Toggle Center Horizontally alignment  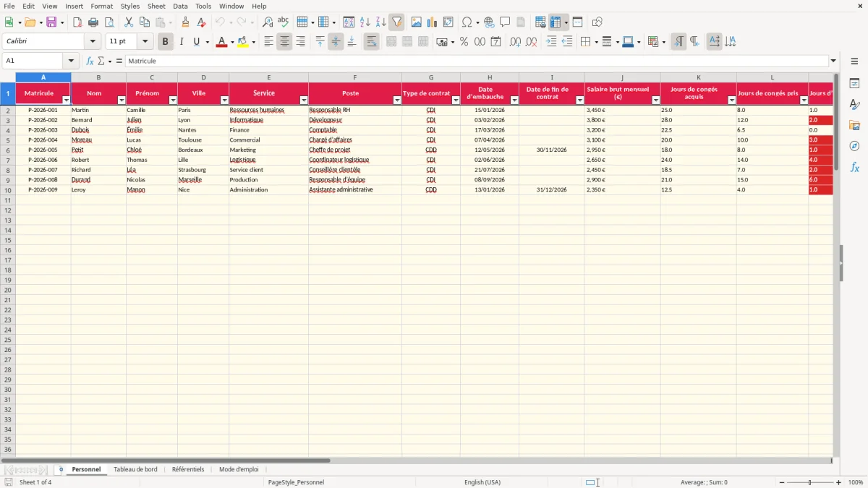pyautogui.click(x=284, y=42)
